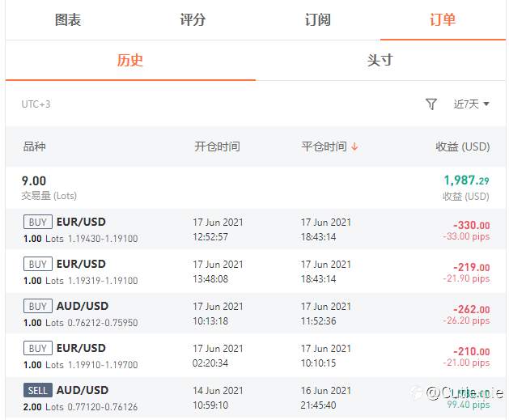
Task: Click the UTC+3 timezone label
Action: pos(36,104)
